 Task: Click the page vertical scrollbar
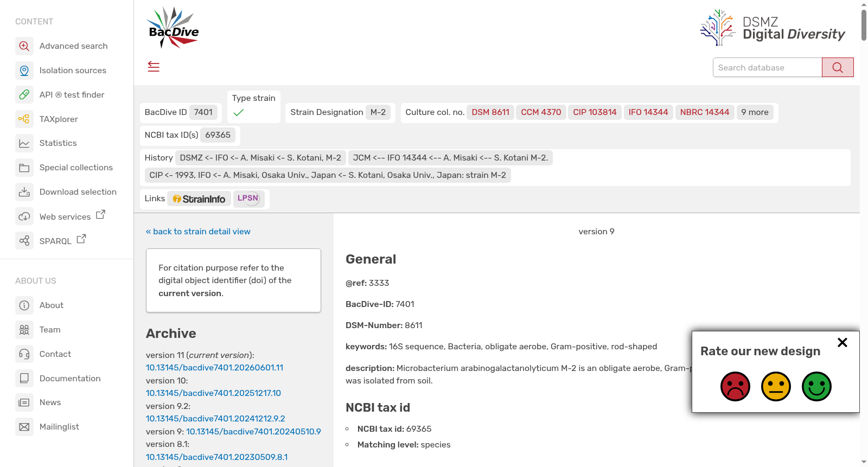tap(864, 24)
